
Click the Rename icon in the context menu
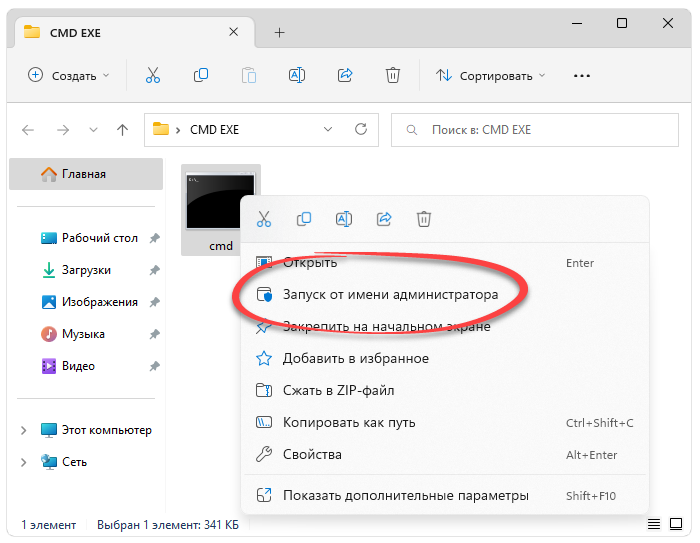click(344, 219)
